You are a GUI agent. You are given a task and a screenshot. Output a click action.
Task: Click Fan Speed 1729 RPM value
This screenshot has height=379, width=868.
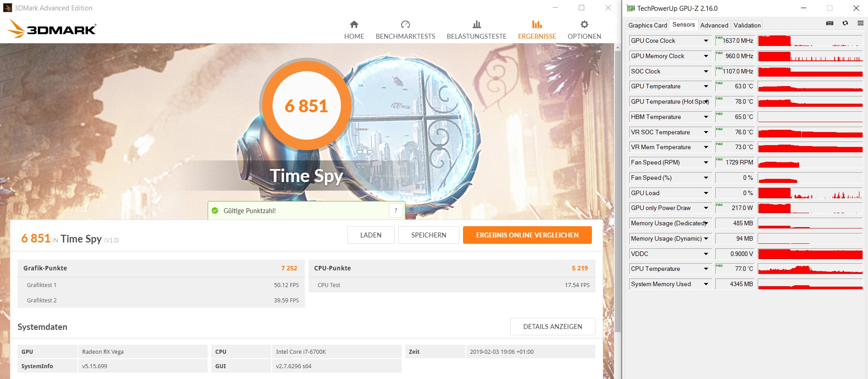pyautogui.click(x=735, y=162)
